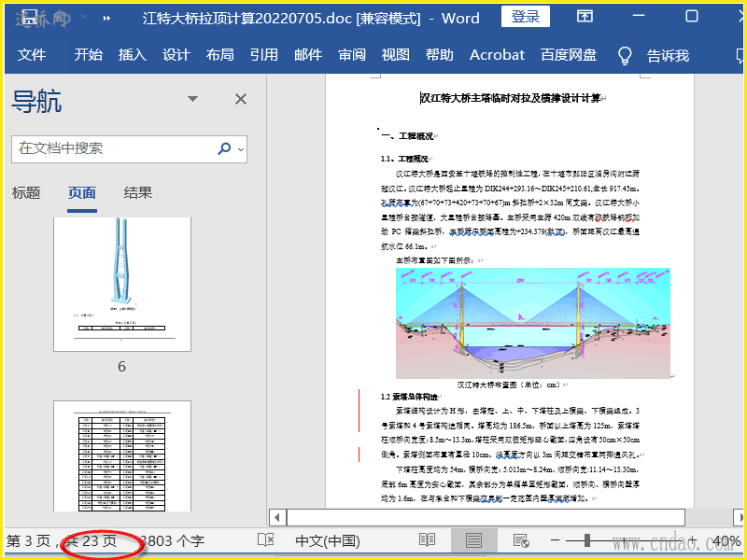
Task: Click the 告诉我 lightbulb icon
Action: click(x=625, y=56)
